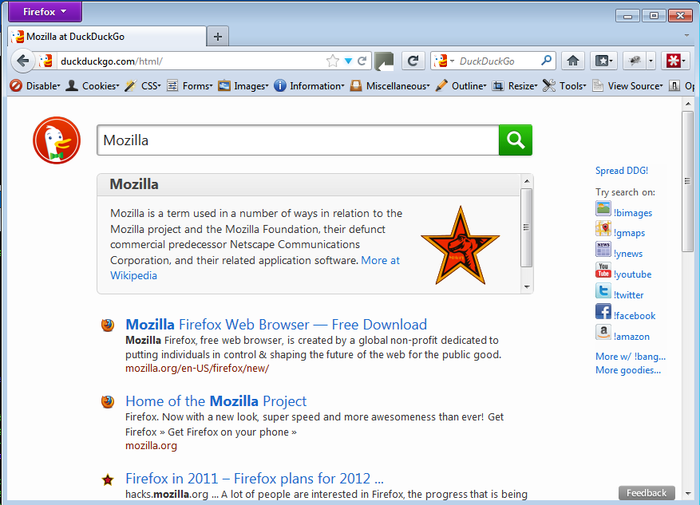The width and height of the screenshot is (700, 505).
Task: Click the site identity favicon in address bar
Action: [45, 61]
